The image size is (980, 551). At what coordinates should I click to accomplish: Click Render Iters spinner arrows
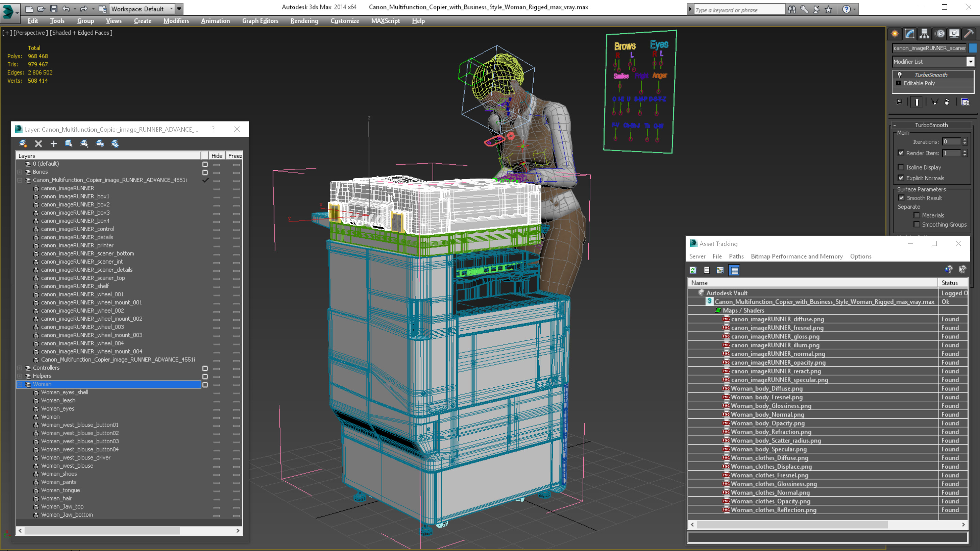[965, 153]
